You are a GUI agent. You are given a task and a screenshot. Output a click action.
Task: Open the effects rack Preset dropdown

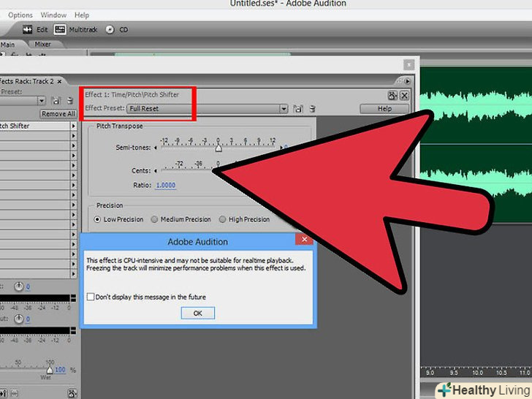(x=42, y=101)
